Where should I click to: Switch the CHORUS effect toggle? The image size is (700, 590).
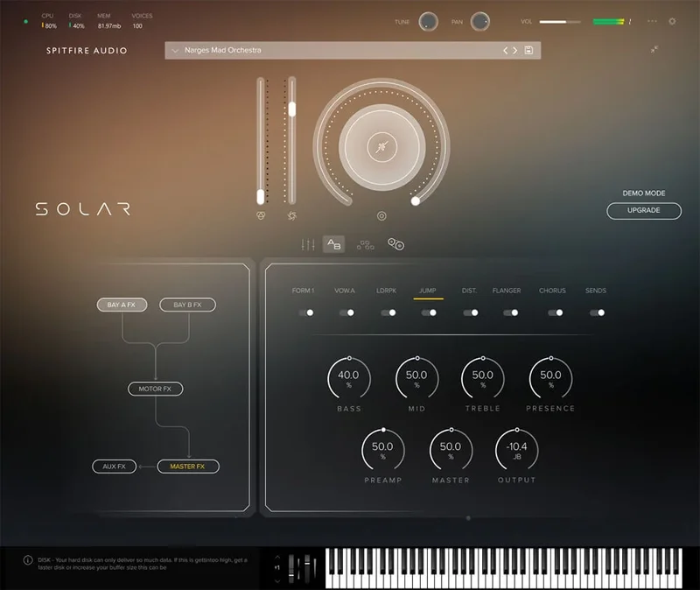556,313
